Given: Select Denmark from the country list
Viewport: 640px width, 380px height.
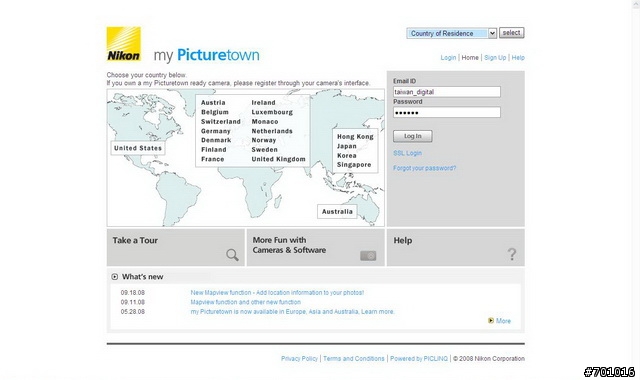Looking at the screenshot, I should [x=216, y=140].
